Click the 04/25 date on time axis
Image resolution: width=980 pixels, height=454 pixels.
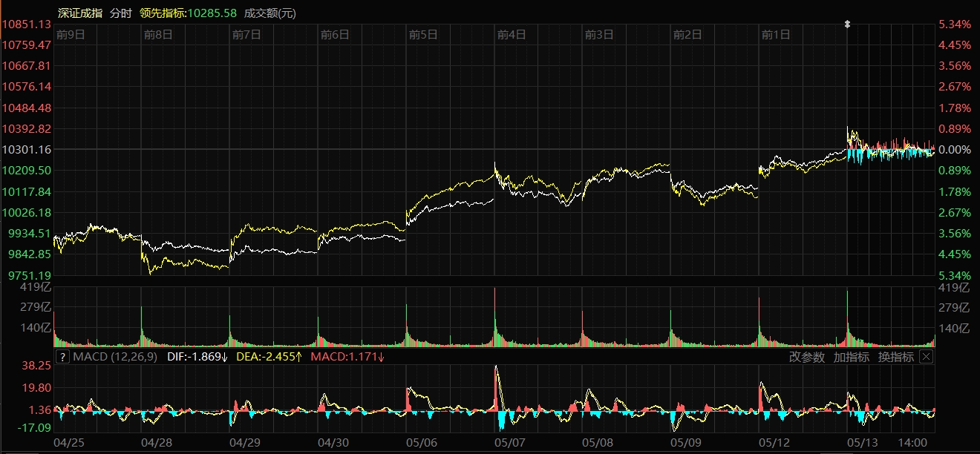pyautogui.click(x=69, y=442)
